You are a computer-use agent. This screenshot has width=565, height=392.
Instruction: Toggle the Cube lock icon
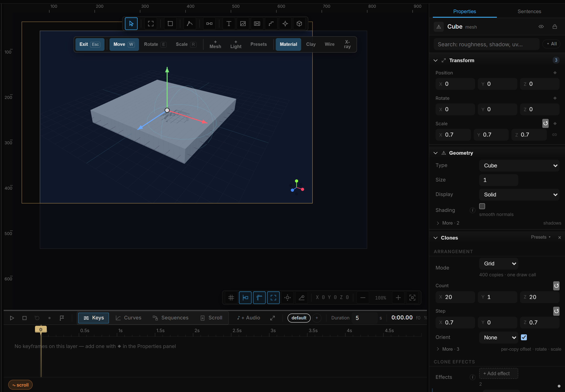(555, 27)
